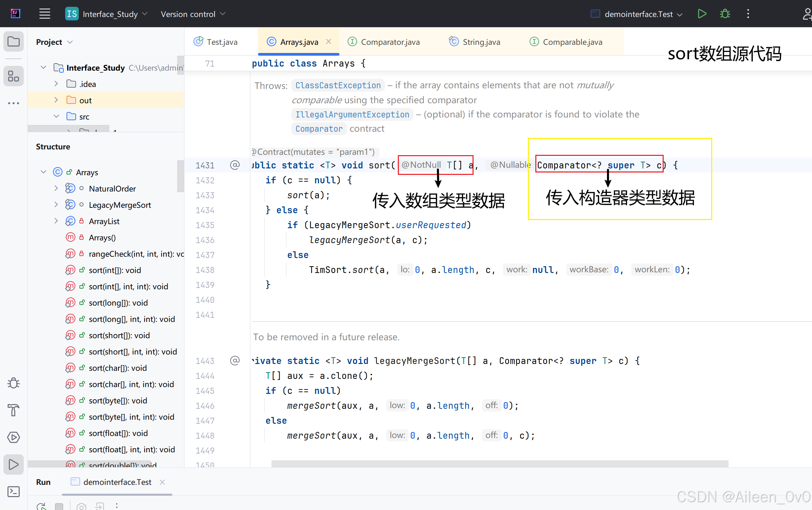Close the demointerface.Test run tab
The width and height of the screenshot is (812, 510).
point(162,482)
